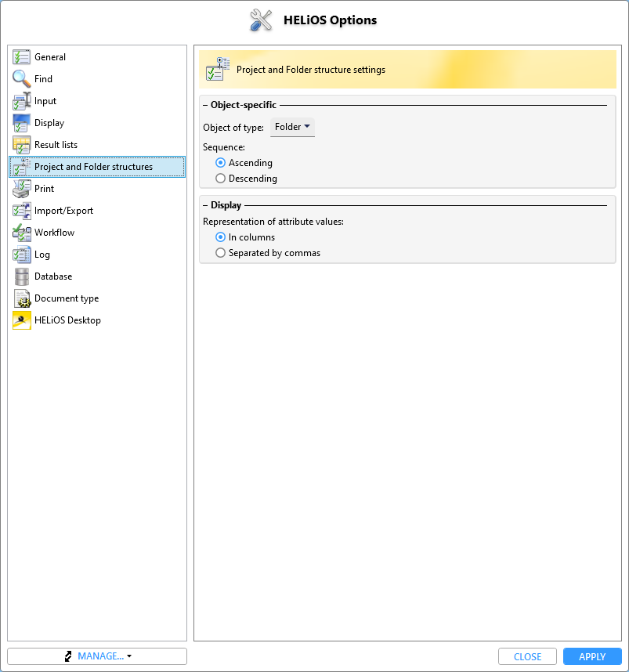Click the CLOSE button
629x672 pixels.
click(527, 656)
